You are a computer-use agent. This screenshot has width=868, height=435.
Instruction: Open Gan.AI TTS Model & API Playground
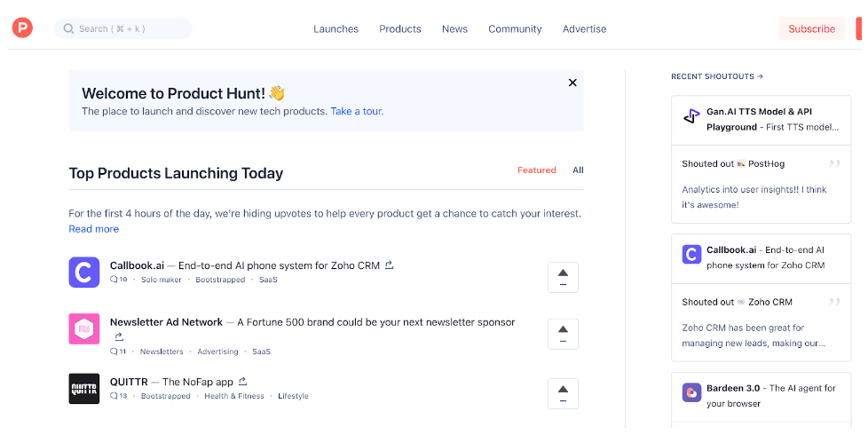pyautogui.click(x=760, y=119)
